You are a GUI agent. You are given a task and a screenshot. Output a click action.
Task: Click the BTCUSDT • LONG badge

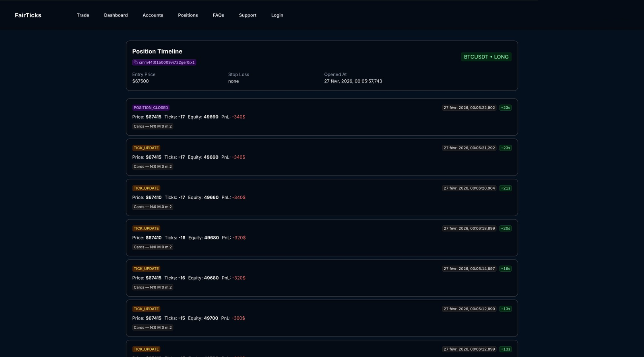pyautogui.click(x=486, y=57)
